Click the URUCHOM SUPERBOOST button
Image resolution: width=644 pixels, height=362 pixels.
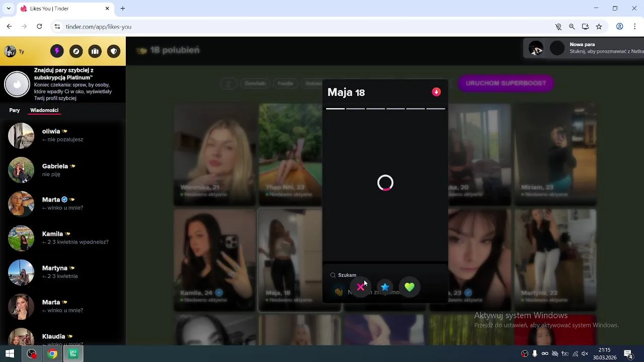(506, 83)
